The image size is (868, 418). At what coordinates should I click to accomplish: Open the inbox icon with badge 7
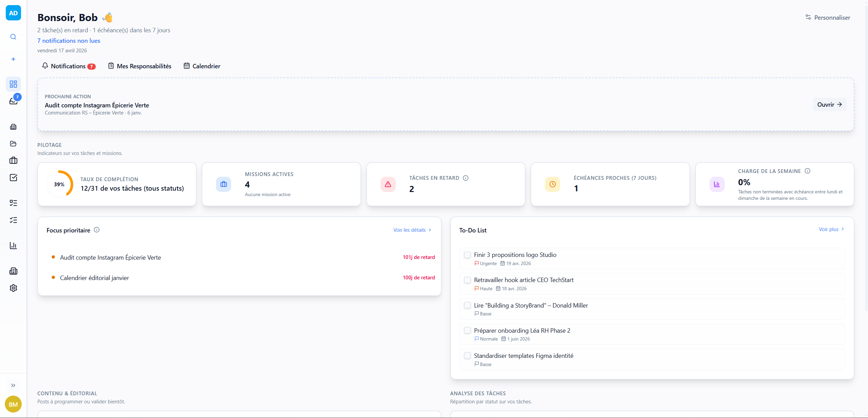click(x=13, y=101)
